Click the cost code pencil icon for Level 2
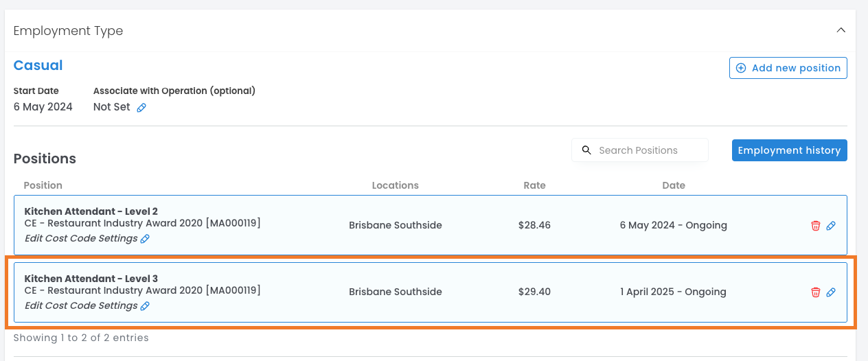The image size is (868, 361). point(145,239)
